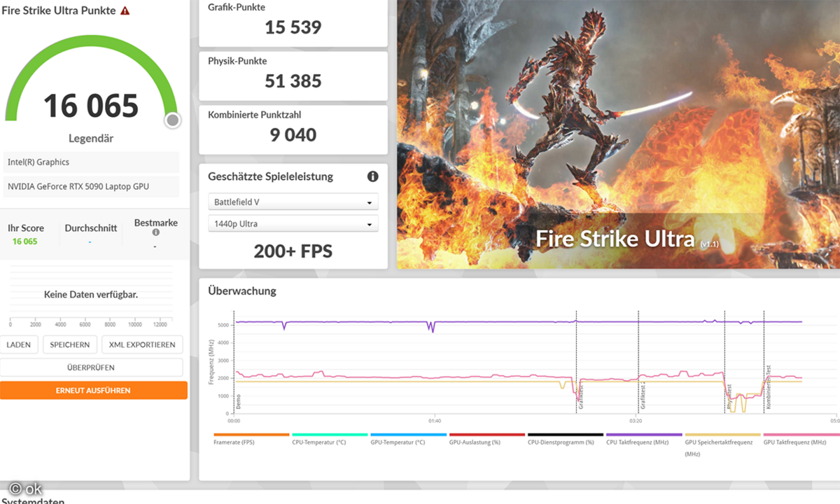This screenshot has height=504, width=840.
Task: Click the Keine Daten verfügbar message
Action: (91, 295)
